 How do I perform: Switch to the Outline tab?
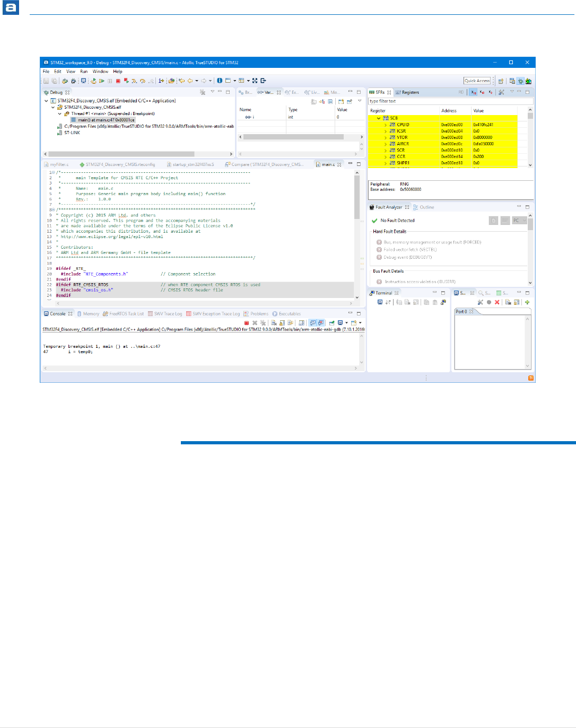tap(424, 207)
